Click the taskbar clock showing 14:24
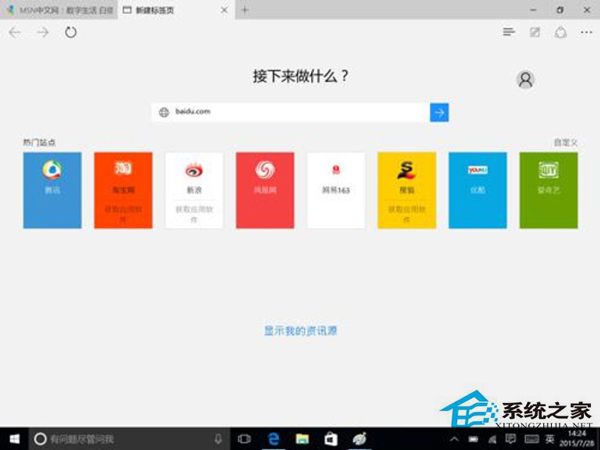The width and height of the screenshot is (600, 450). pos(577,439)
